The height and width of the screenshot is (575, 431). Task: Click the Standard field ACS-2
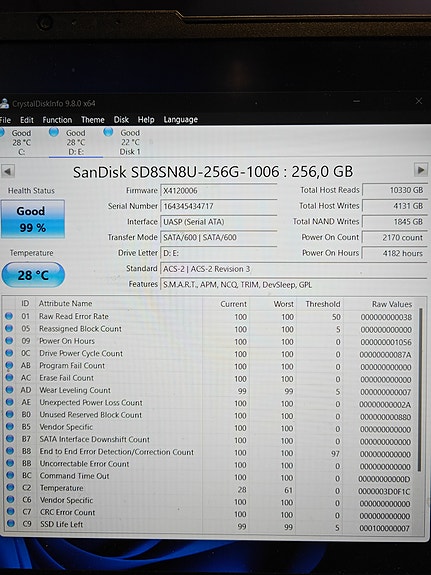tap(293, 269)
